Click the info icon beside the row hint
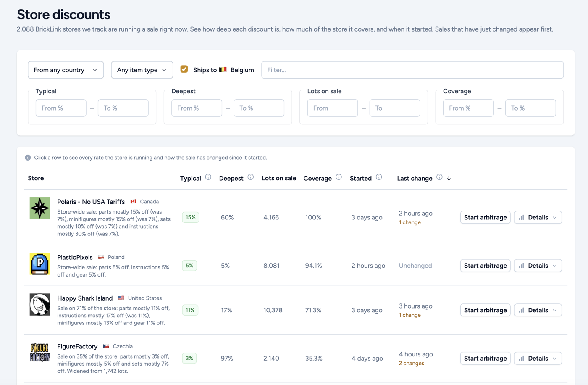 click(28, 158)
